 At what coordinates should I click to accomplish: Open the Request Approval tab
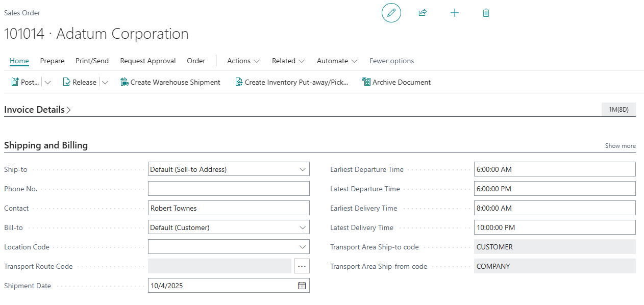point(147,61)
